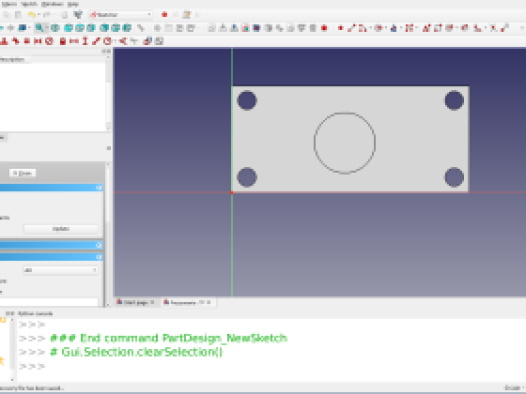This screenshot has height=394, width=526.
Task: Click the macro edit notepad icon
Action: (187, 15)
